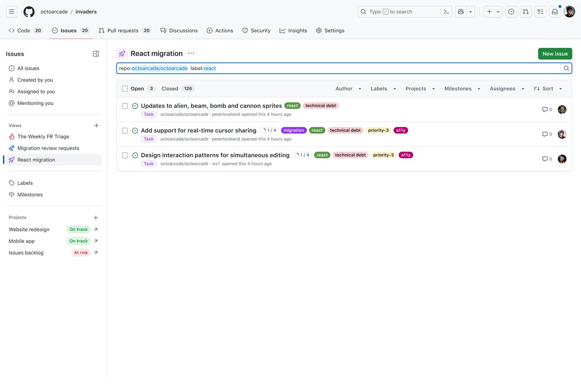Open the React migration rocket icon
This screenshot has height=392, width=581.
coord(122,54)
